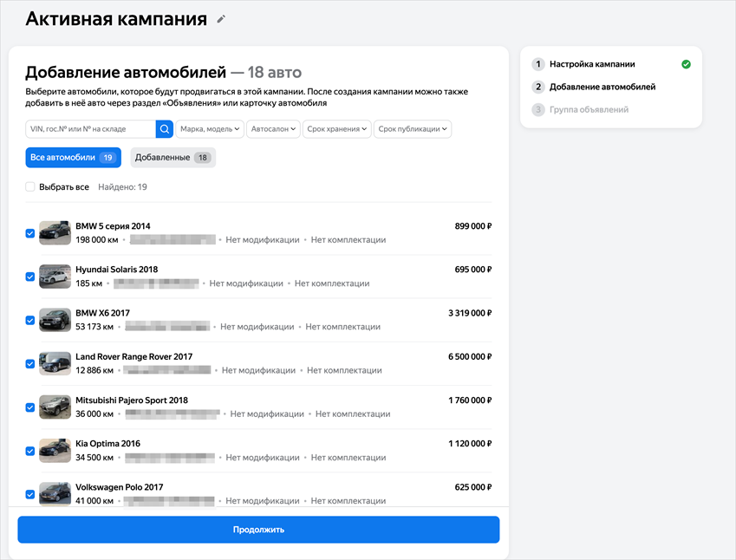
Task: Open the Land Rover Range Rover thumbnail
Action: click(55, 363)
